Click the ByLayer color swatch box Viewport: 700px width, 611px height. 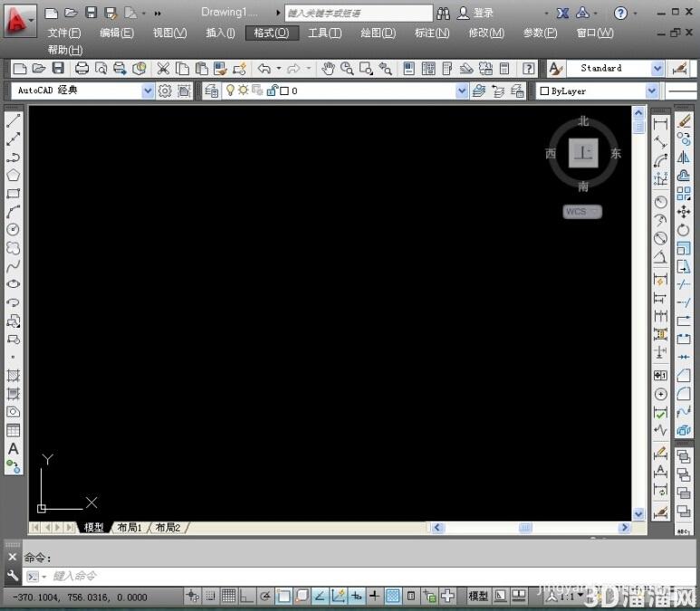tap(544, 91)
